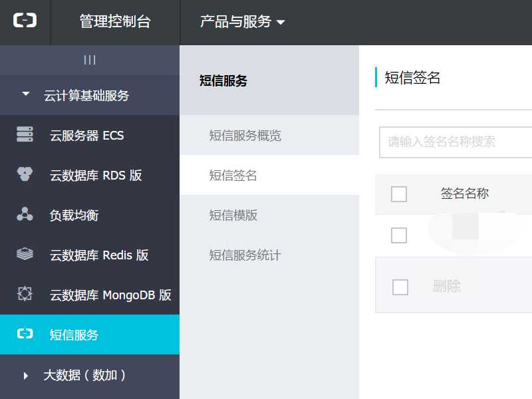
Task: Click the Aliyun logo icon in header
Action: (x=25, y=21)
